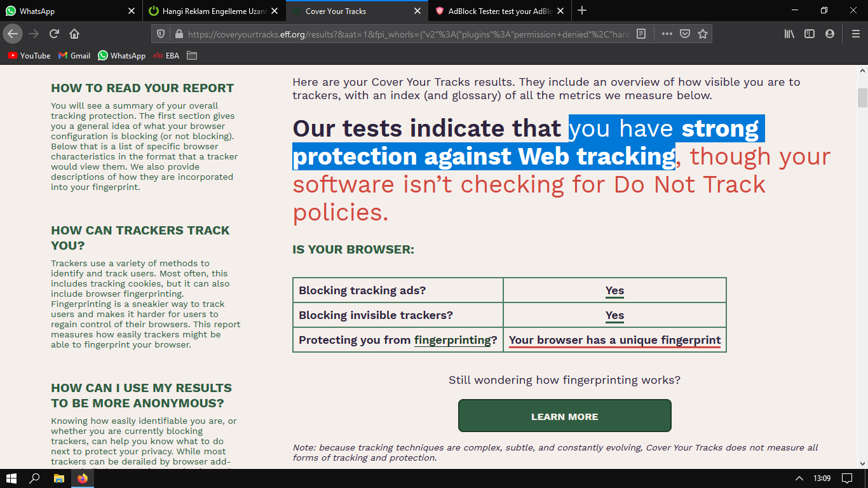Open the Windows notification center

847,478
